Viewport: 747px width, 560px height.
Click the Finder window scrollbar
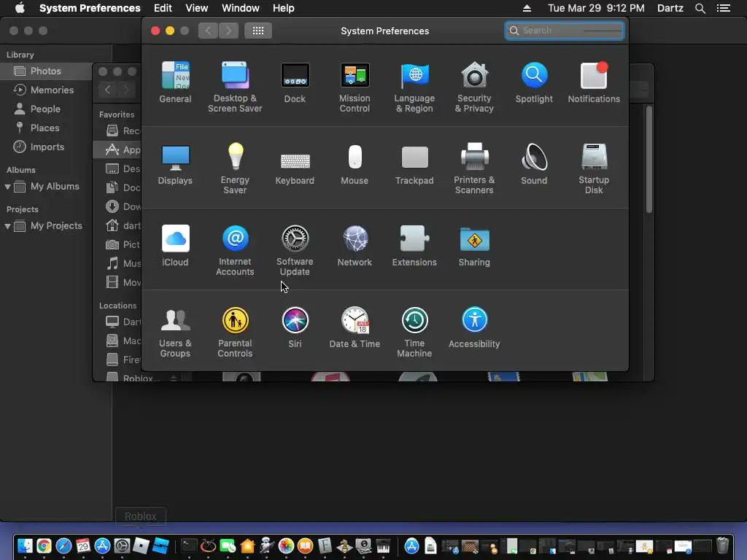pos(649,160)
